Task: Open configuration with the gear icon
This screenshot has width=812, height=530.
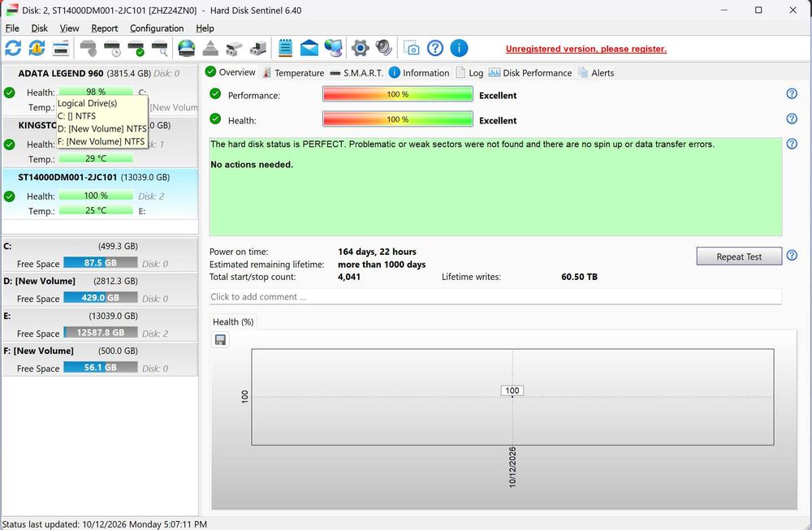Action: click(x=360, y=48)
